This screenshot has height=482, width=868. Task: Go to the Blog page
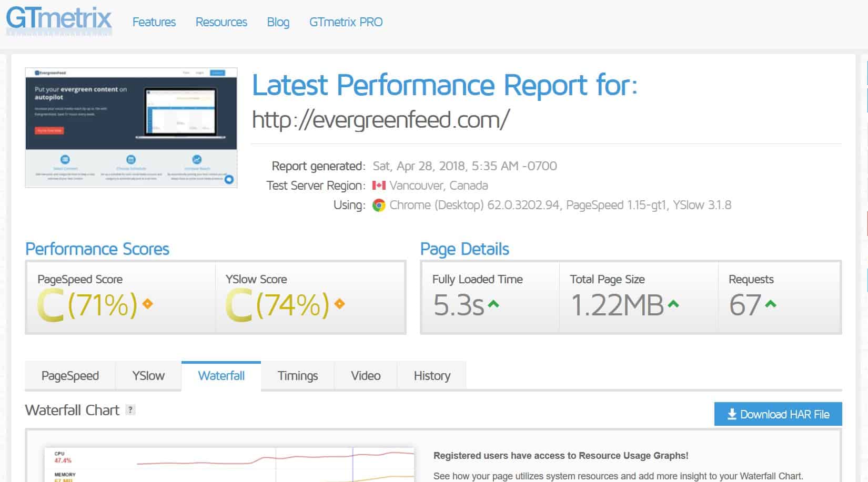coord(278,22)
